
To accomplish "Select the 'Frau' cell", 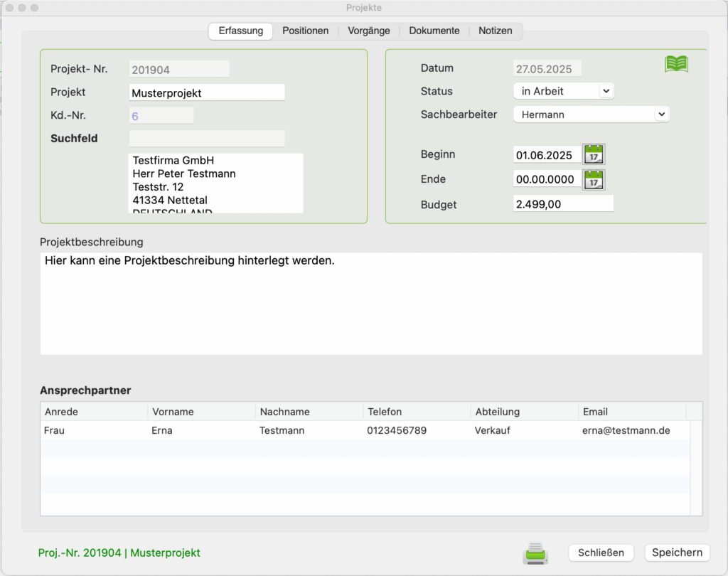I will tap(94, 430).
